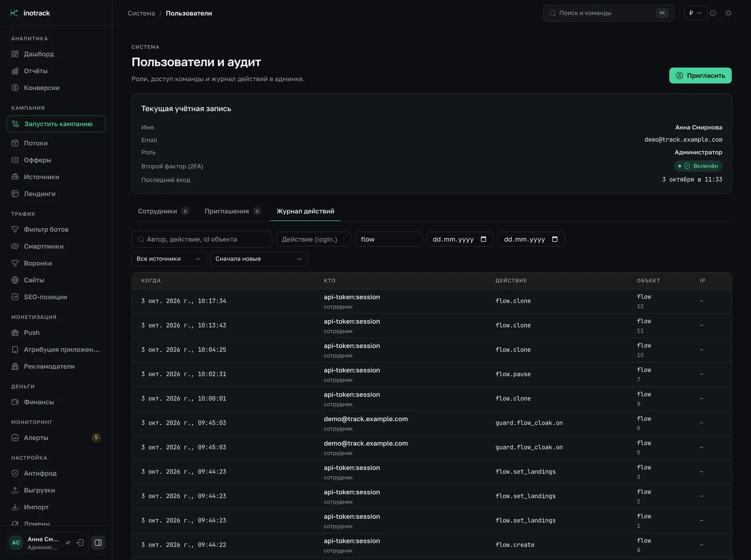This screenshot has width=751, height=560.
Task: Open Алерты in the sidebar
Action: [x=56, y=438]
